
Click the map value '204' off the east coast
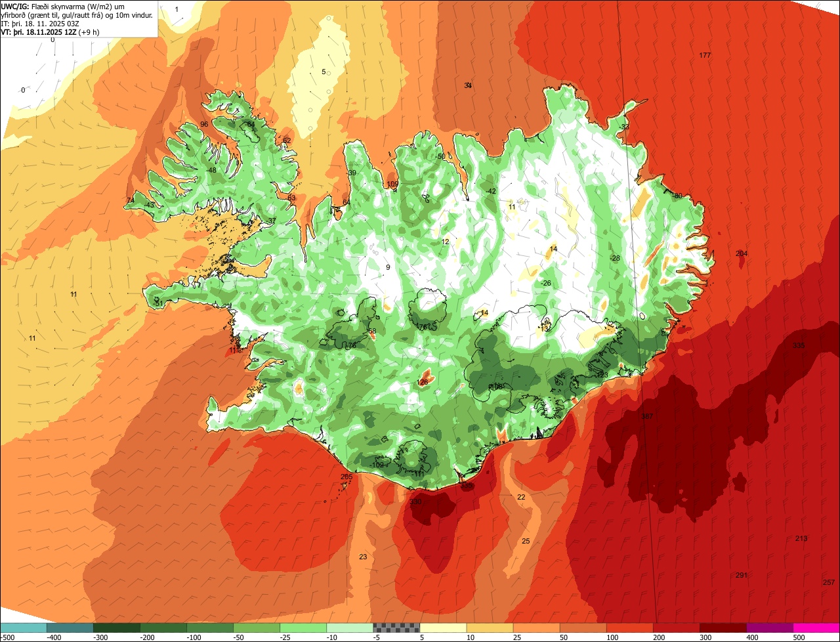[x=742, y=253]
